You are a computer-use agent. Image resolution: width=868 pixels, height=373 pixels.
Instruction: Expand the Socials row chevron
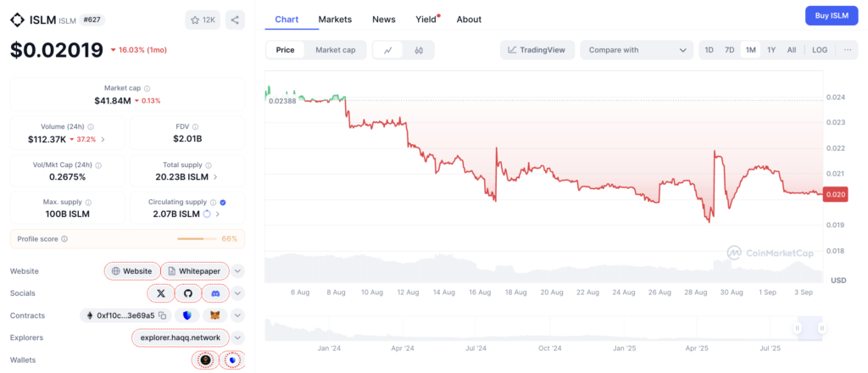click(237, 293)
